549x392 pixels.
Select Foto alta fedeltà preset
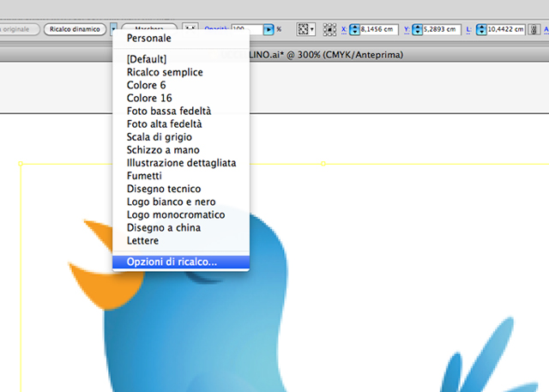169,124
